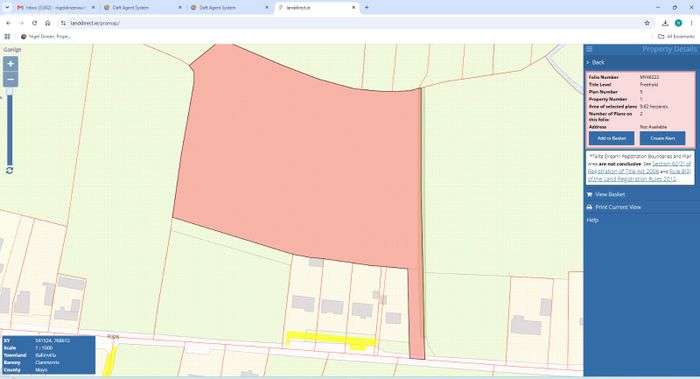This screenshot has height=379, width=700.
Task: Click the vertical zoom level slider
Action: point(9,127)
